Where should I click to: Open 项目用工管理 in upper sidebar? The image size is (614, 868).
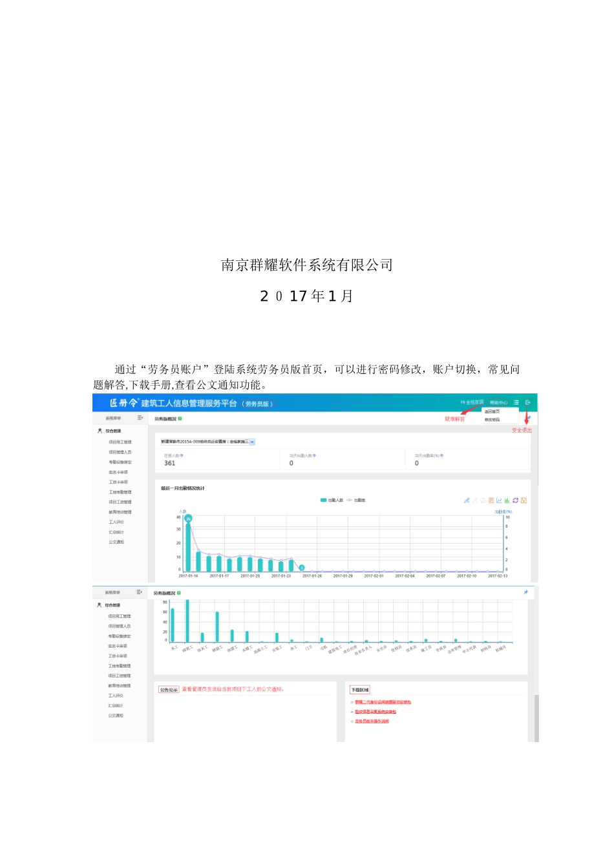[x=120, y=442]
